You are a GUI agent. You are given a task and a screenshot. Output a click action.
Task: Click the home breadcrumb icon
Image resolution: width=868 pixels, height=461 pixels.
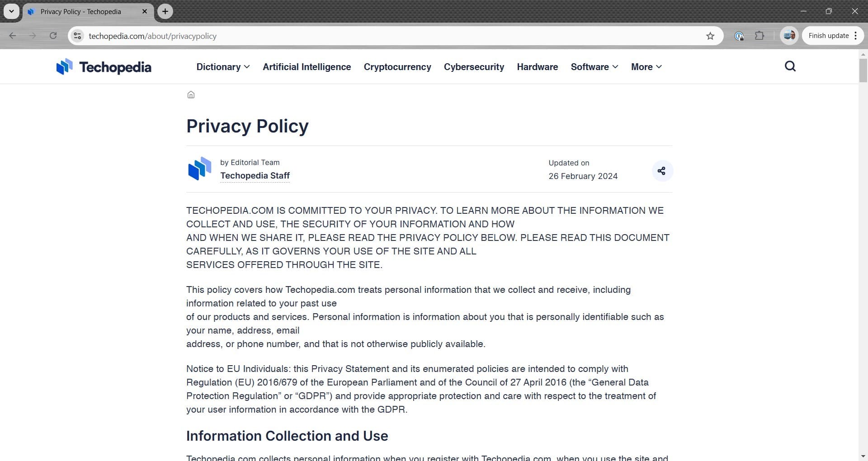click(x=191, y=95)
